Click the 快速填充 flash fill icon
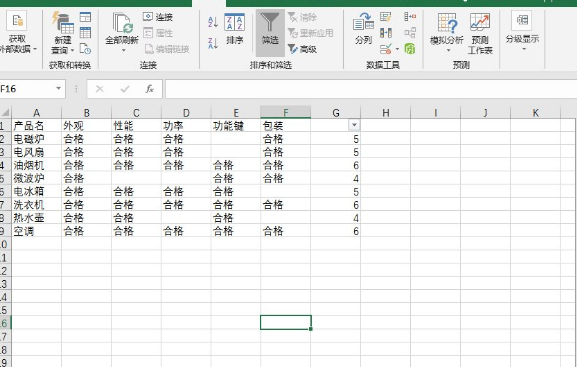The height and width of the screenshot is (367, 577). (386, 17)
